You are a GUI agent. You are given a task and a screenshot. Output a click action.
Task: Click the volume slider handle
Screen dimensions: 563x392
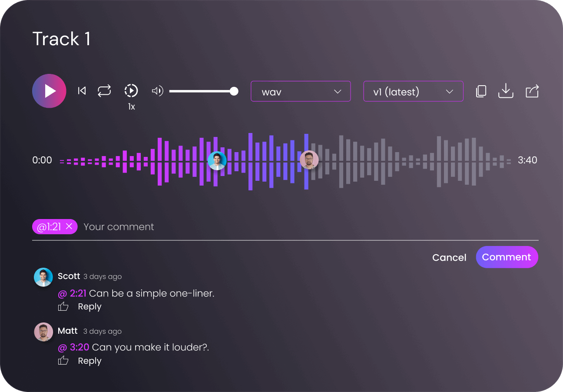(x=234, y=91)
